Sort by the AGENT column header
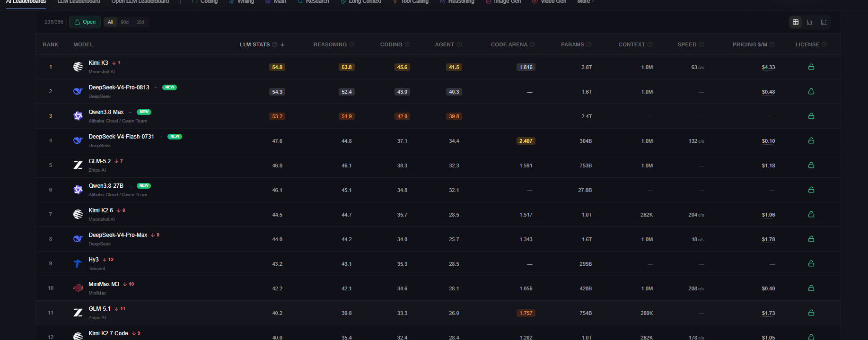Image resolution: width=868 pixels, height=340 pixels. click(445, 44)
